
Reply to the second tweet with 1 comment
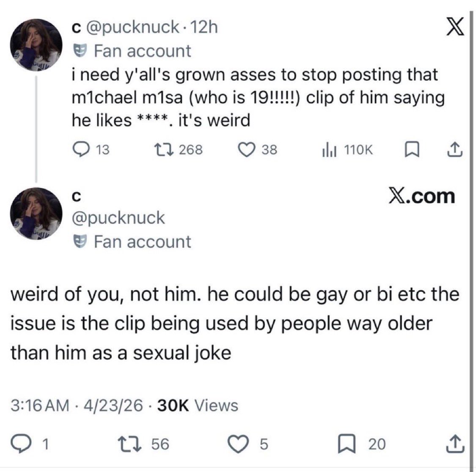click(30, 444)
